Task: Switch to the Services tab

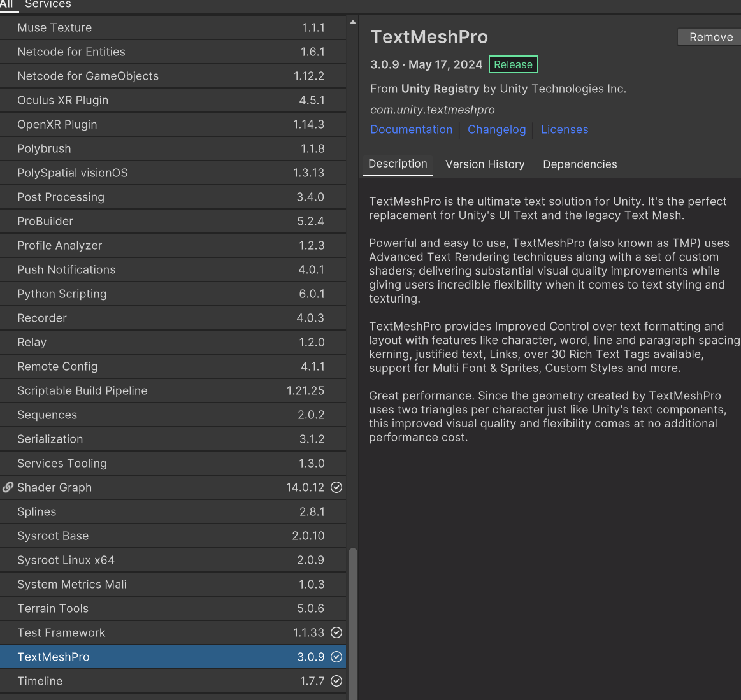Action: [48, 4]
